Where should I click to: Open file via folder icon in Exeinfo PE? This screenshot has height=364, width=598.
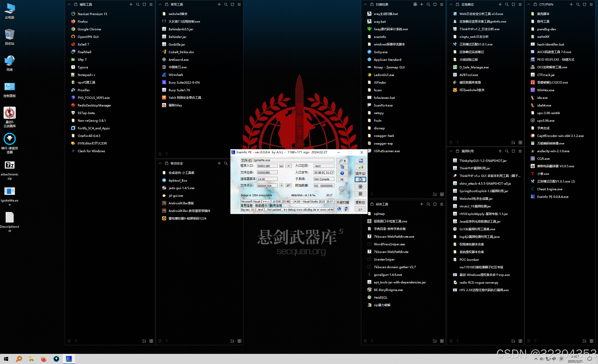point(360,161)
